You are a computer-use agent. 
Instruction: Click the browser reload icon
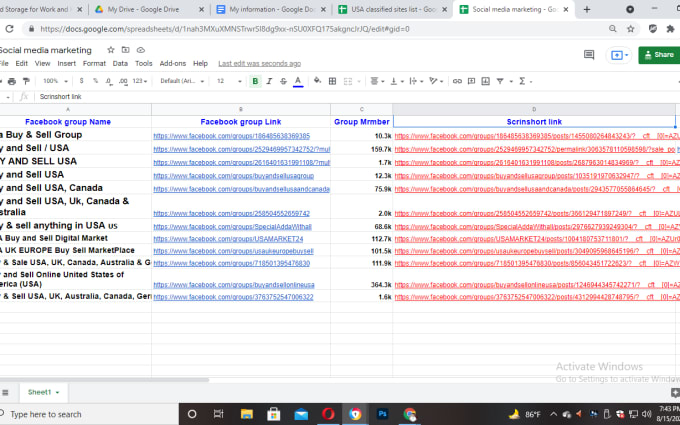[10, 29]
